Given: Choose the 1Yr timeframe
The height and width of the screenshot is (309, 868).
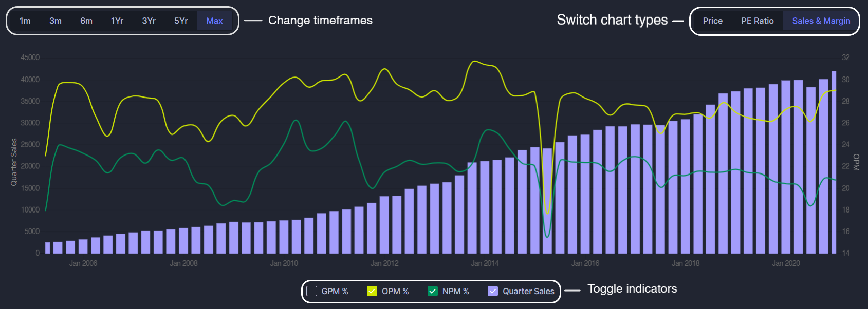Looking at the screenshot, I should click(x=117, y=21).
